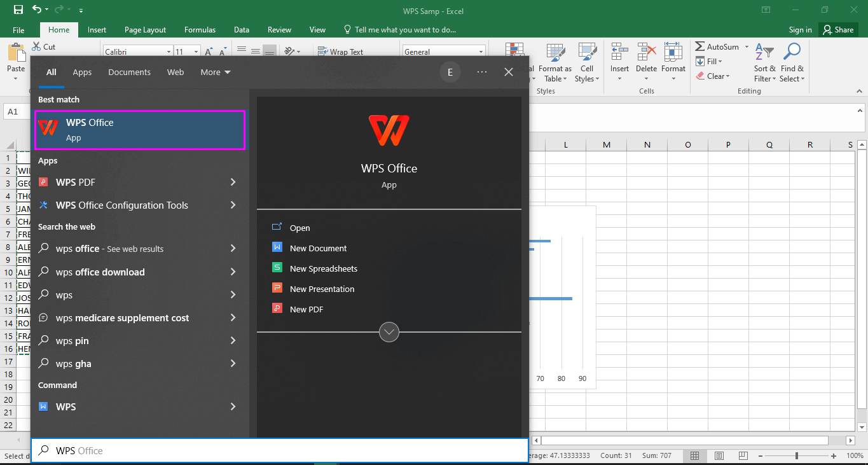
Task: Toggle Wrap Text formatting
Action: click(340, 51)
